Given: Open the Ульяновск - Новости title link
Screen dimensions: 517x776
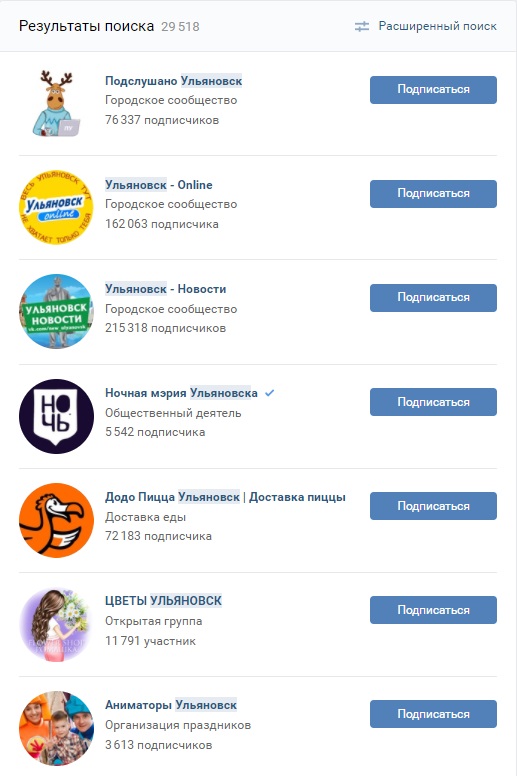Looking at the screenshot, I should pos(165,289).
